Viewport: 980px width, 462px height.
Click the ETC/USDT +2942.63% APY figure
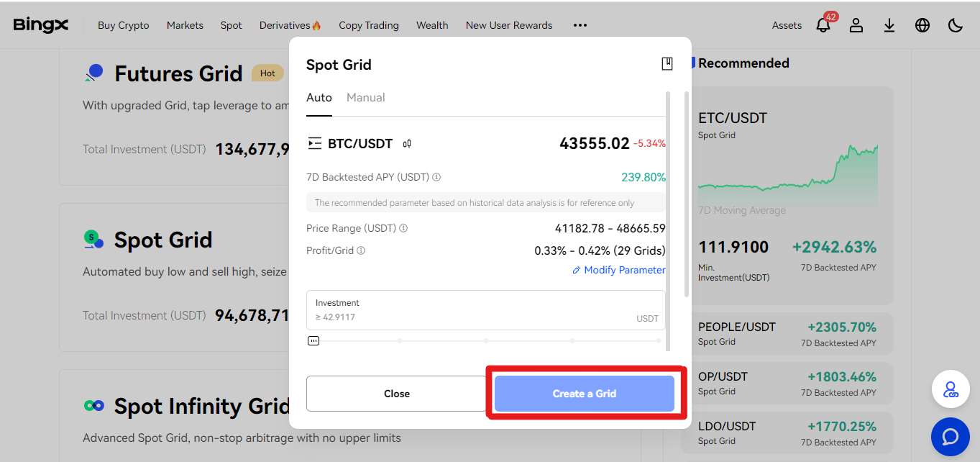pos(834,247)
